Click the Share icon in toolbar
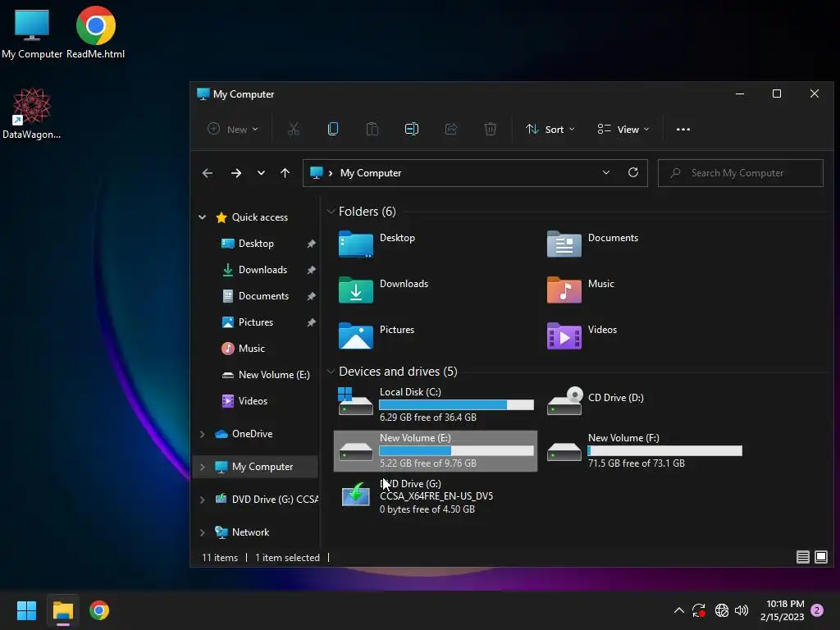The image size is (840, 630). click(x=451, y=129)
